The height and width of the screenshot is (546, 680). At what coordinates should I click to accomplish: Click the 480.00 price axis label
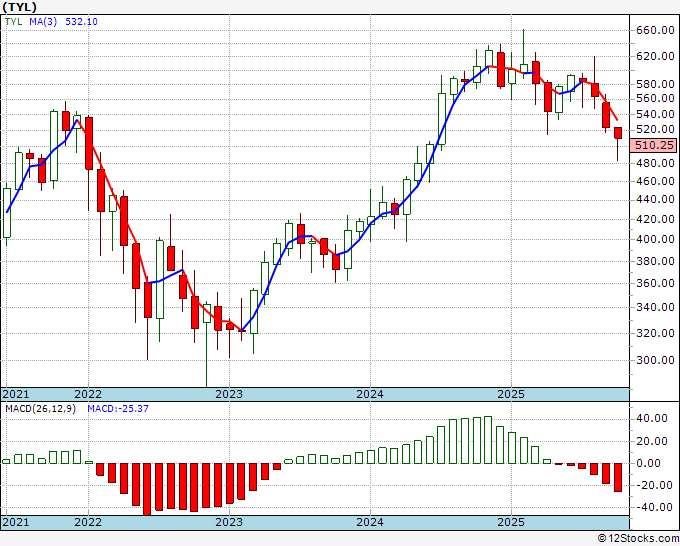pos(655,163)
